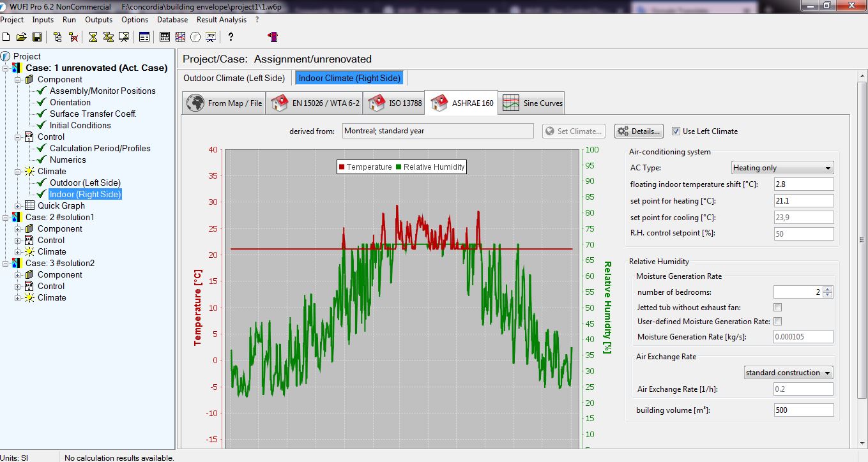Click the red Temperature legend swatch
Viewport: 868px width, 462px height.
tap(342, 167)
